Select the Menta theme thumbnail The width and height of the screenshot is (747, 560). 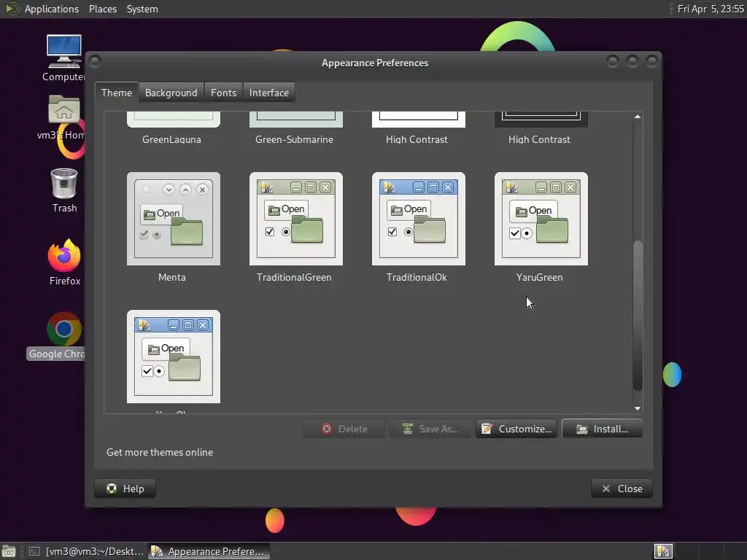174,219
